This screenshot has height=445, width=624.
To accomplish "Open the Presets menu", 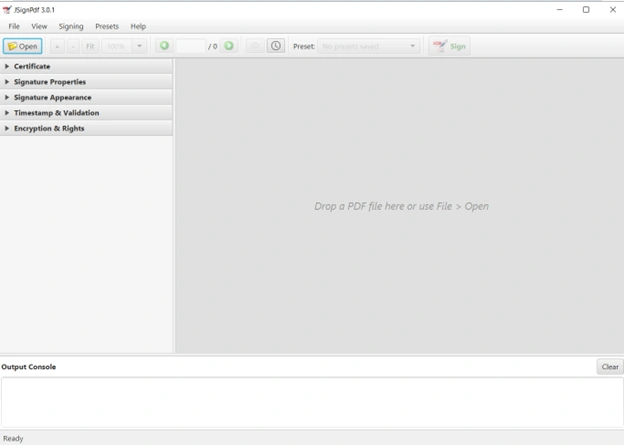I will [107, 26].
